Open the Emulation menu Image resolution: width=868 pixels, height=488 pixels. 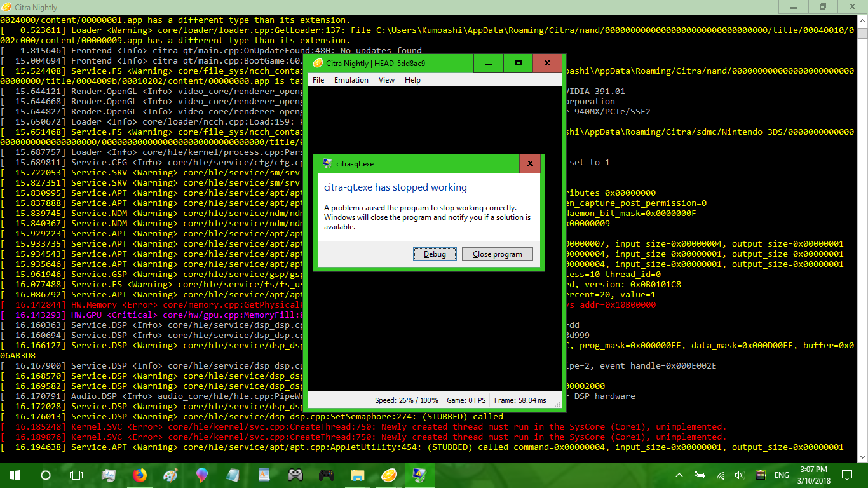coord(351,80)
